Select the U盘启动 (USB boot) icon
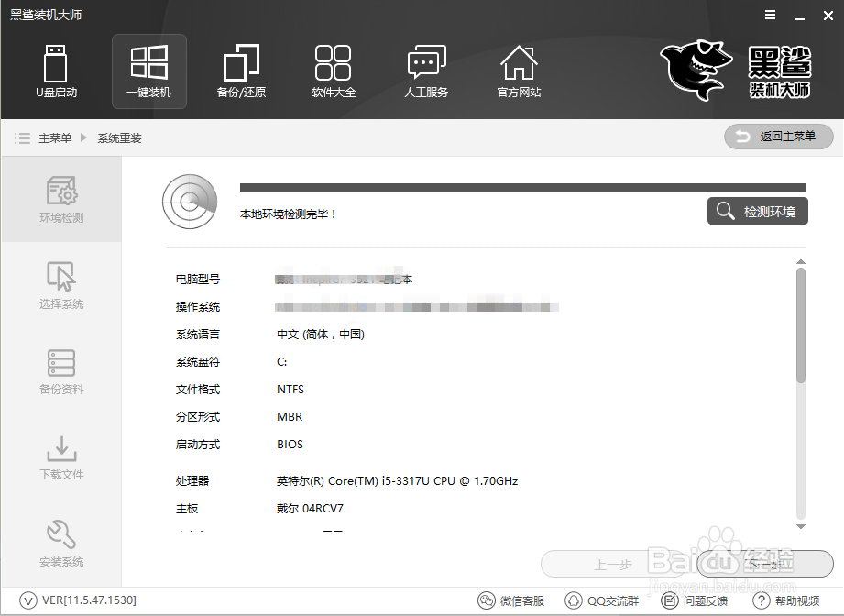844x616 pixels. tap(56, 71)
